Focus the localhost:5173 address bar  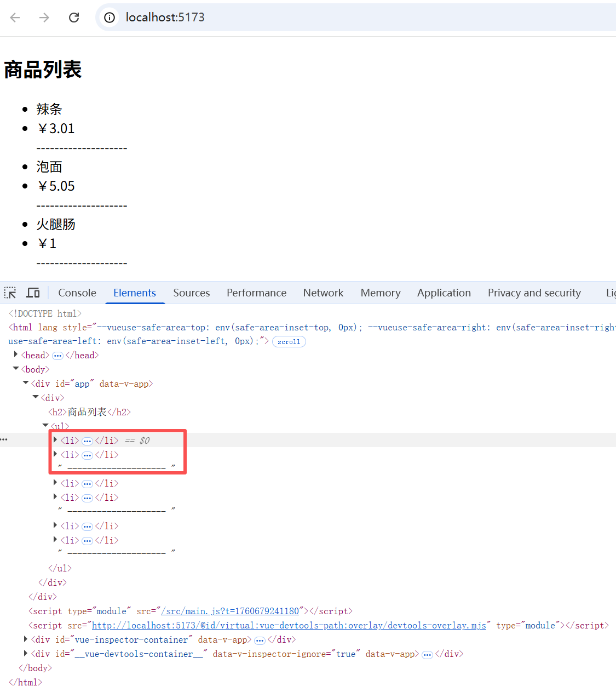[356, 18]
